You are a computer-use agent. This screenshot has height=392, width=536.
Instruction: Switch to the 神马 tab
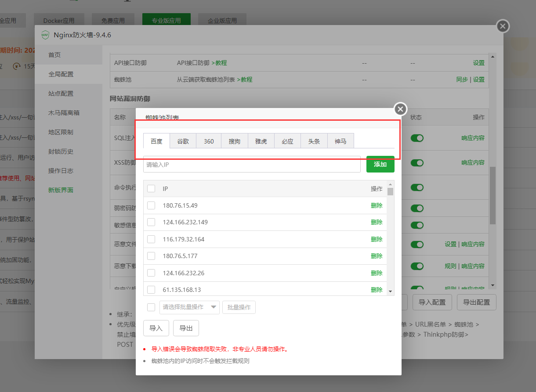click(340, 141)
